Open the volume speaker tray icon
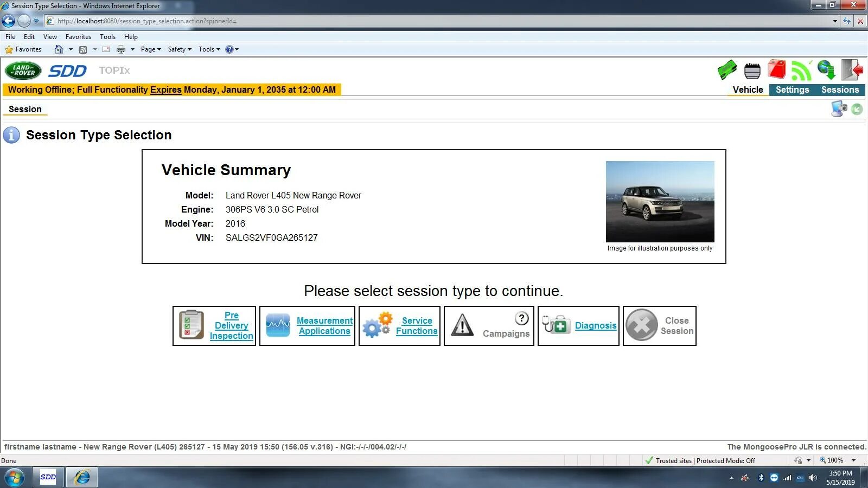Viewport: 868px width, 488px height. tap(813, 478)
